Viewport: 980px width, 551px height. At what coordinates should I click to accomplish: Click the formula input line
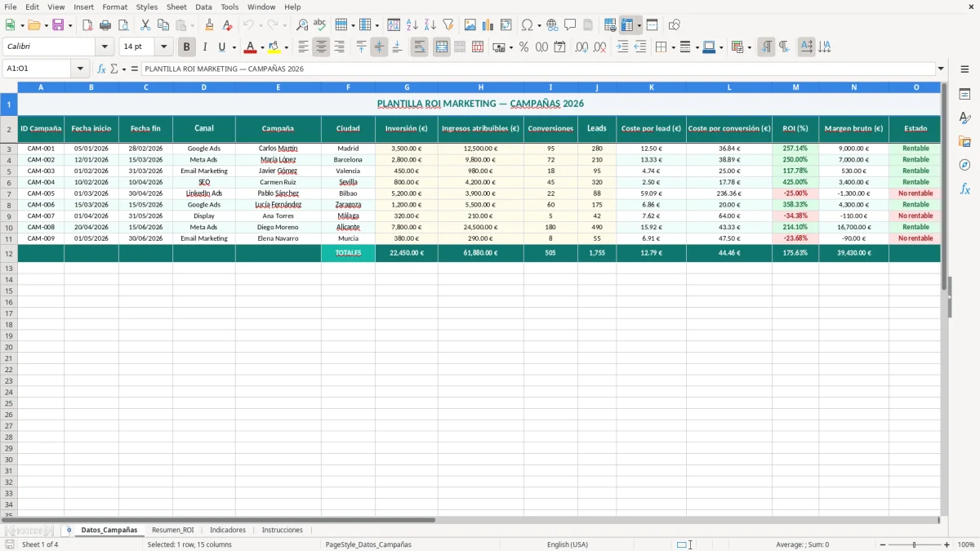pyautogui.click(x=538, y=69)
